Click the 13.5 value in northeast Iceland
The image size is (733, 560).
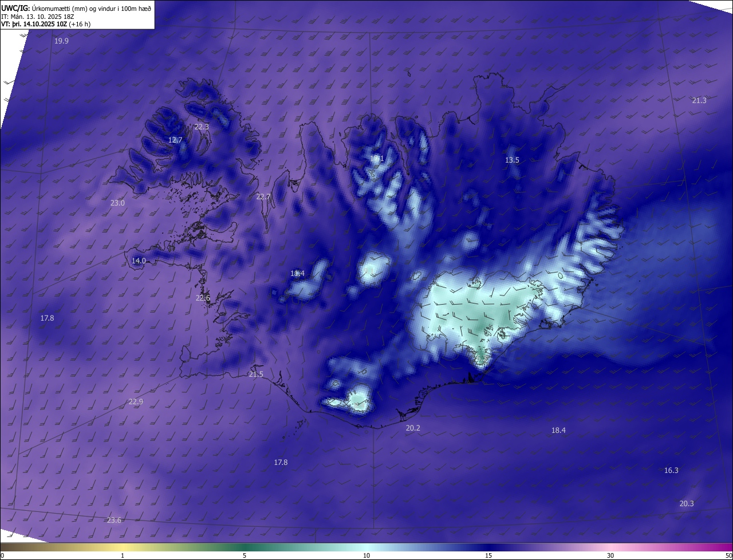coord(512,160)
